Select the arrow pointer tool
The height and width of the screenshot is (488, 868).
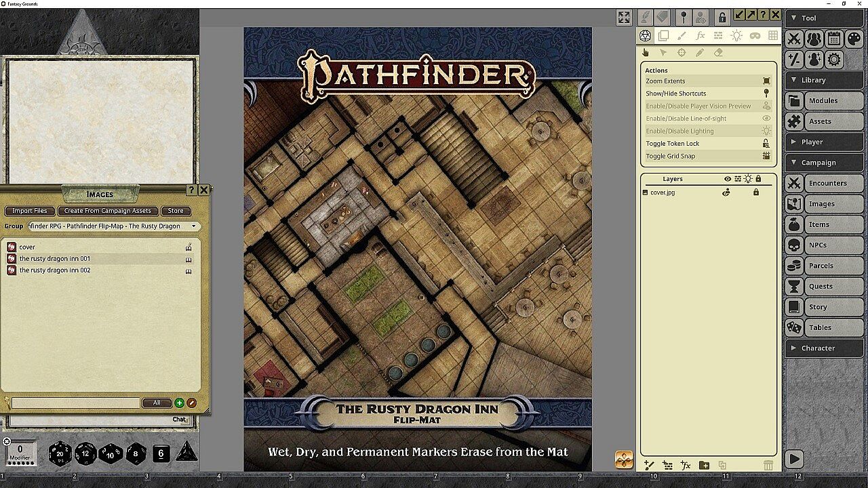pos(664,53)
